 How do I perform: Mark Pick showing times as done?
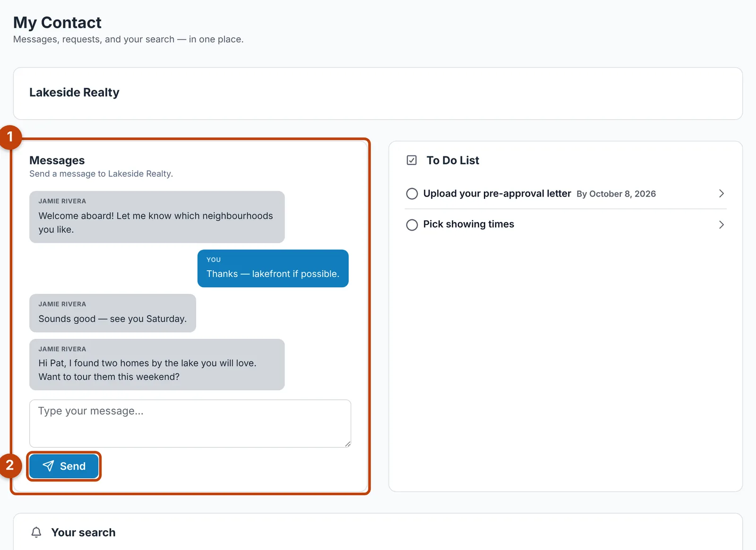(412, 225)
